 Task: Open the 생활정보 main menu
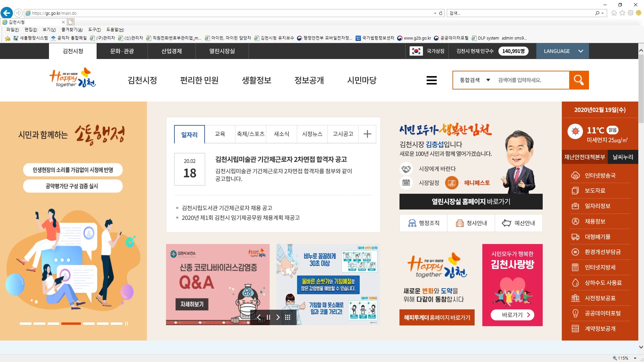pos(256,80)
